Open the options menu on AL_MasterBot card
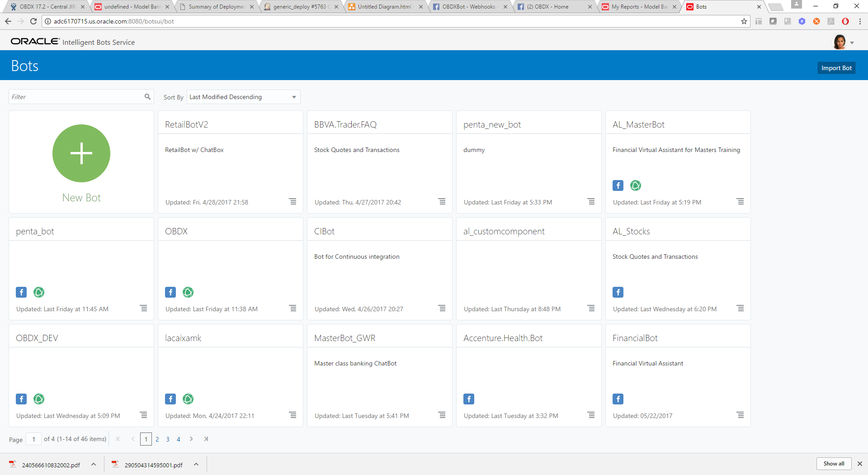Screen dimensions: 868x475 pos(741,201)
